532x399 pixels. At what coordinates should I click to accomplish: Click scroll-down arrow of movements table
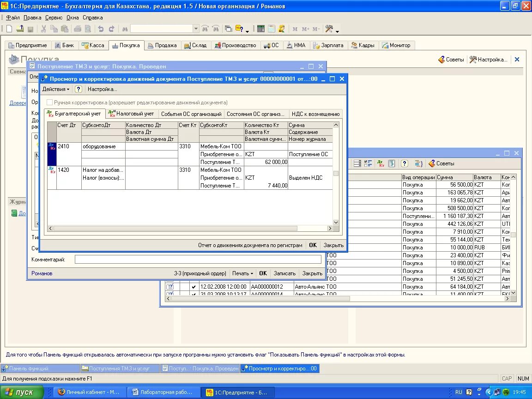[336, 223]
